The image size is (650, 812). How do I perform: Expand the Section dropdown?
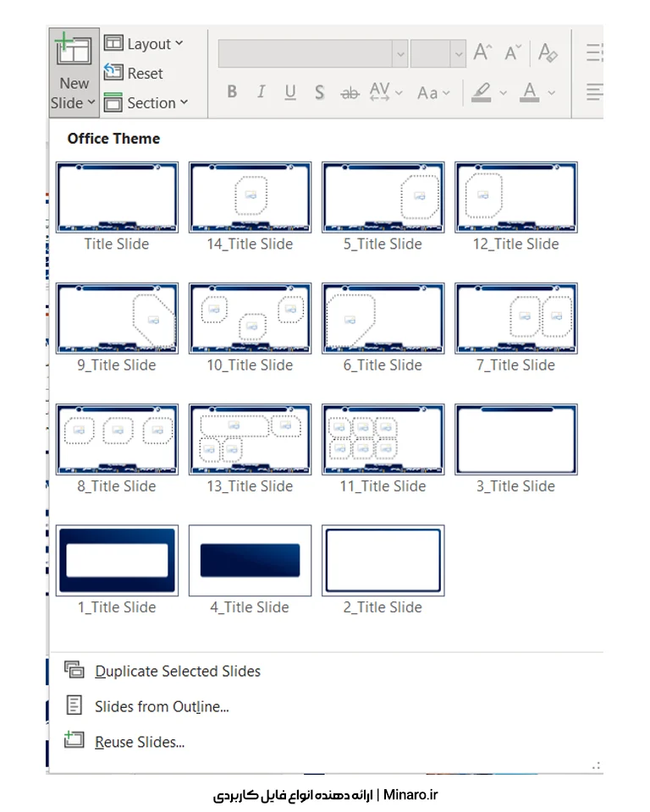pos(146,103)
